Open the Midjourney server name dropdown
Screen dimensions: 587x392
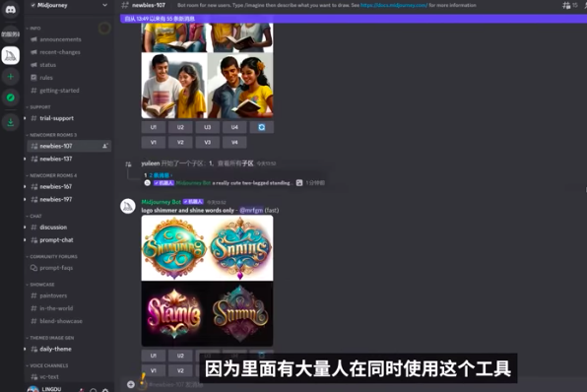pyautogui.click(x=69, y=5)
